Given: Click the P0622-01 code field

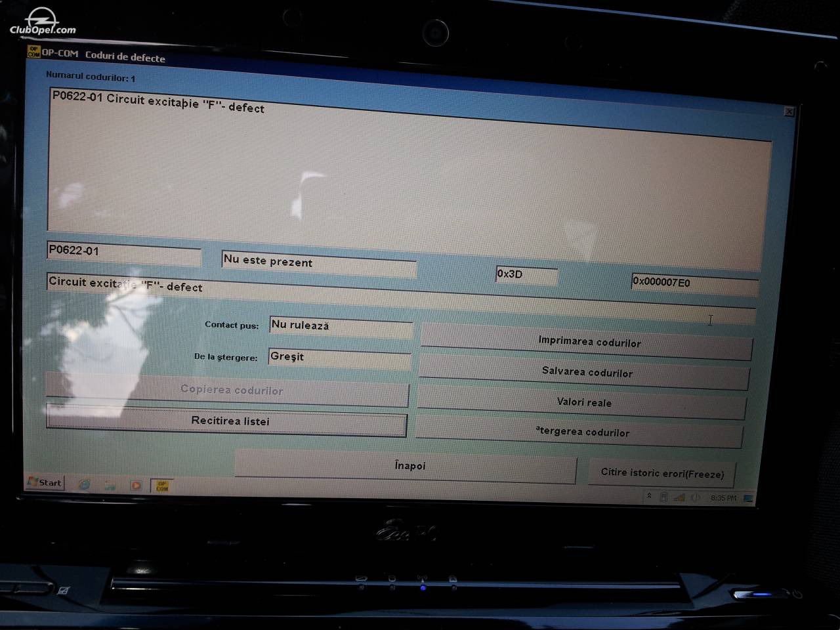Looking at the screenshot, I should coord(124,253).
